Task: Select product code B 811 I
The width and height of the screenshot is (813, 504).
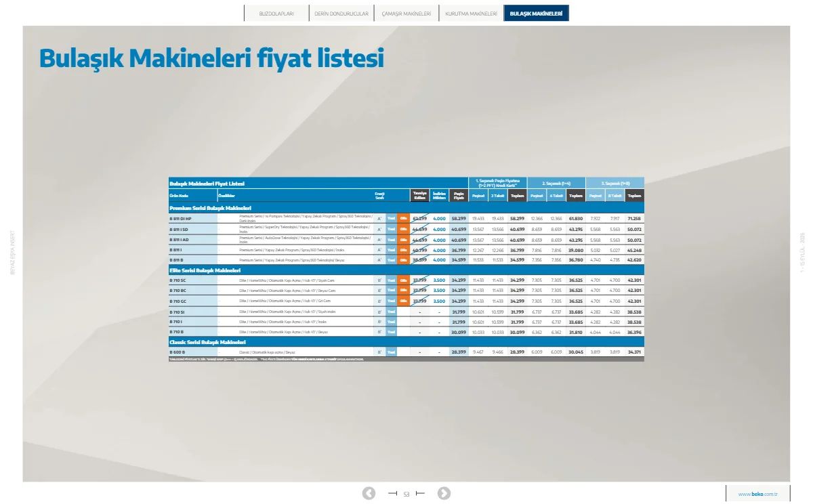Action: [175, 249]
